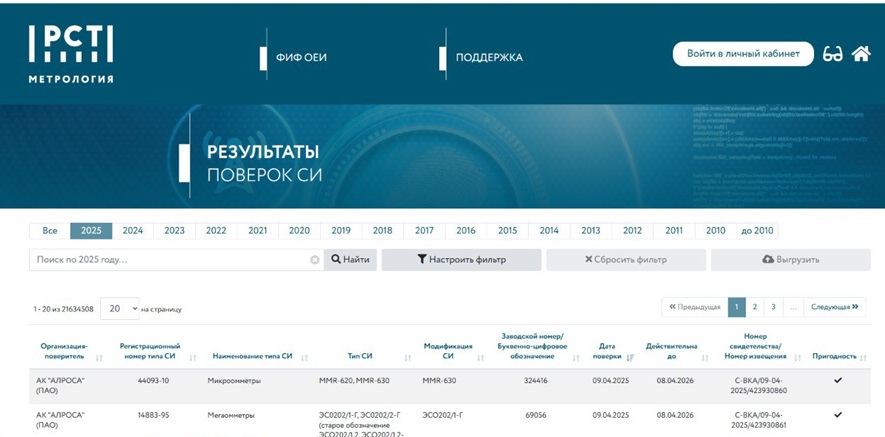Viewport: 885px width, 437px height.
Task: Click the glasses accessibility icon
Action: click(x=833, y=54)
